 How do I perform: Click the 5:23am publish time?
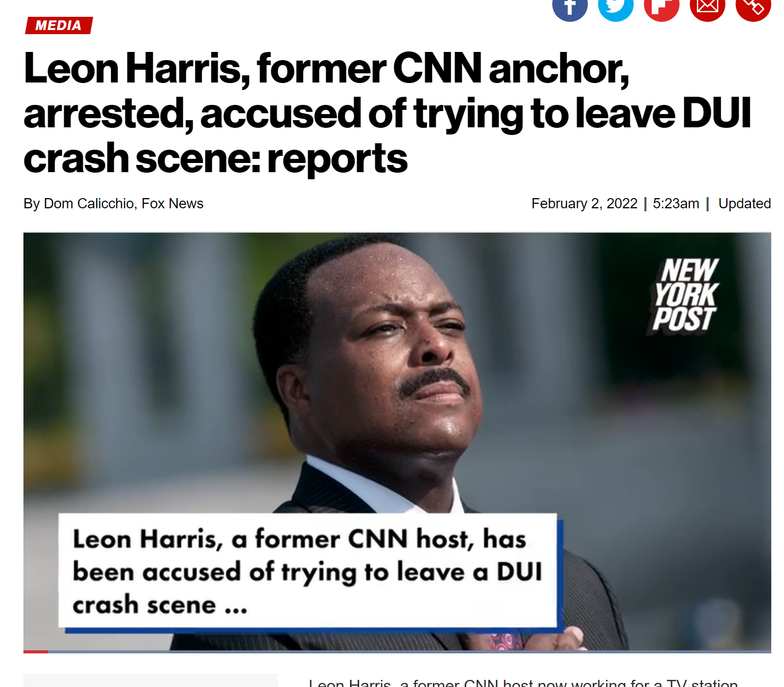676,204
